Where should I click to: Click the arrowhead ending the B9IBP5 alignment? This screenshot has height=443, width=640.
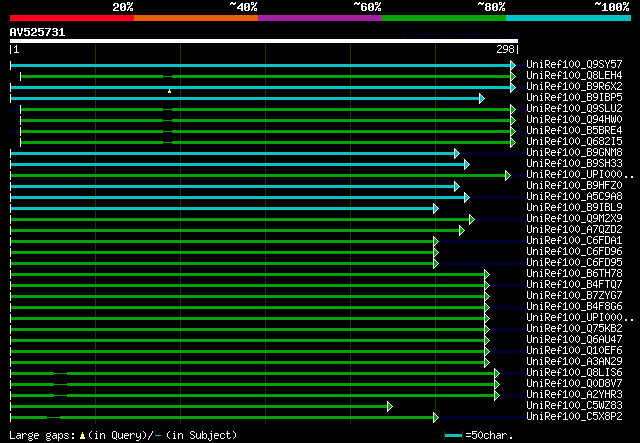[481, 98]
